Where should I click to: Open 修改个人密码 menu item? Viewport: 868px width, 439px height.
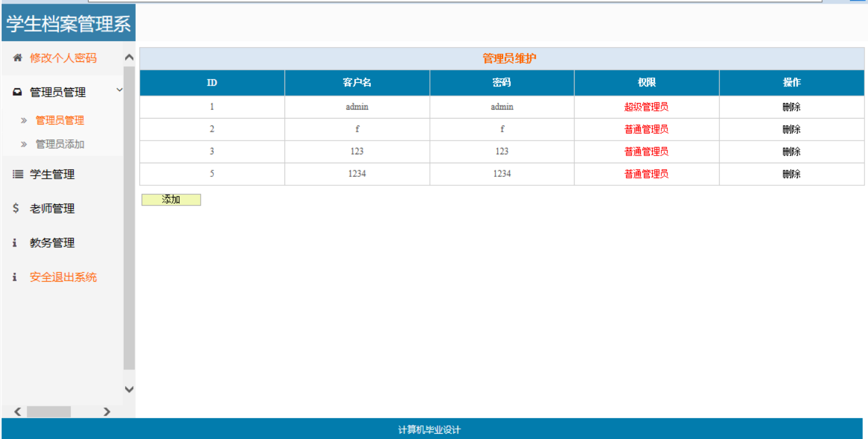[x=63, y=58]
